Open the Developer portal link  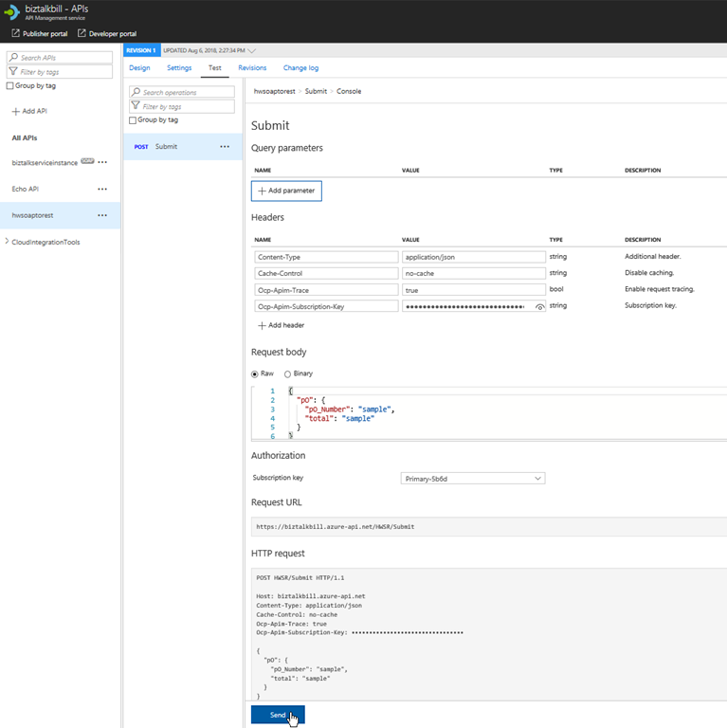[107, 33]
